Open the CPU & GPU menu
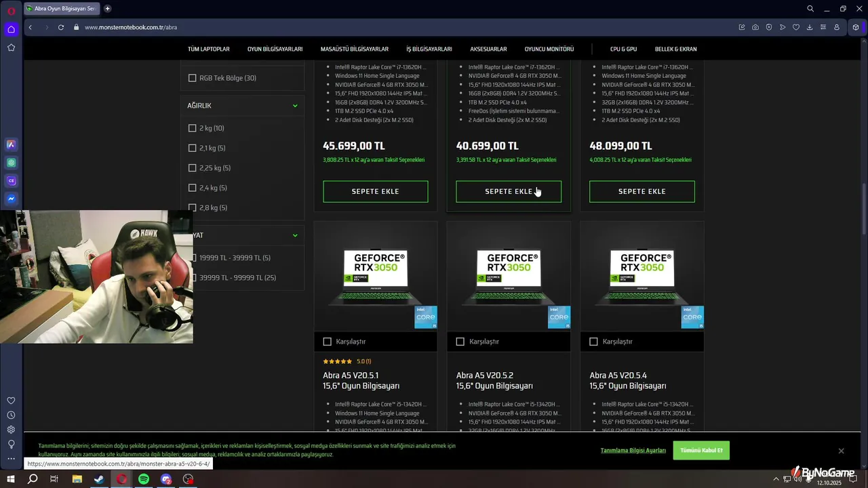Screen dimensions: 868x488 pos(623,49)
